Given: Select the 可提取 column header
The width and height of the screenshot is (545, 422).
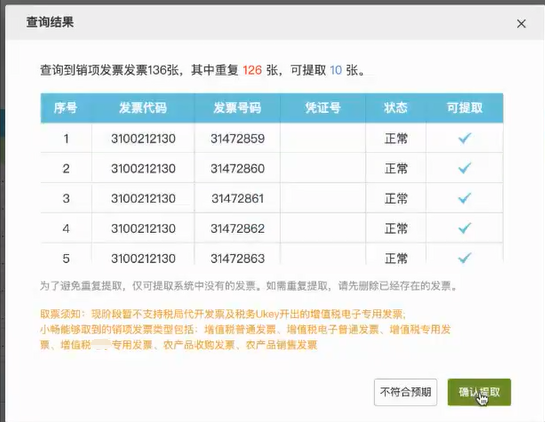Looking at the screenshot, I should tap(465, 108).
